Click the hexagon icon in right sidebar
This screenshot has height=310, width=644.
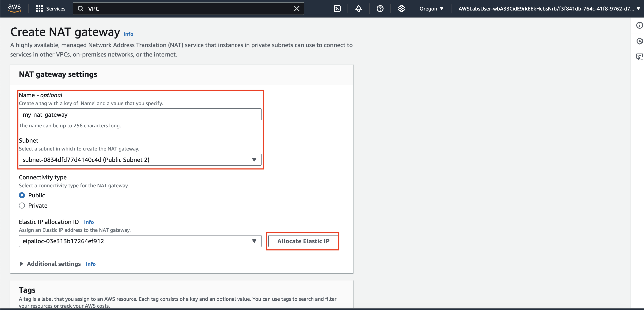pos(639,41)
